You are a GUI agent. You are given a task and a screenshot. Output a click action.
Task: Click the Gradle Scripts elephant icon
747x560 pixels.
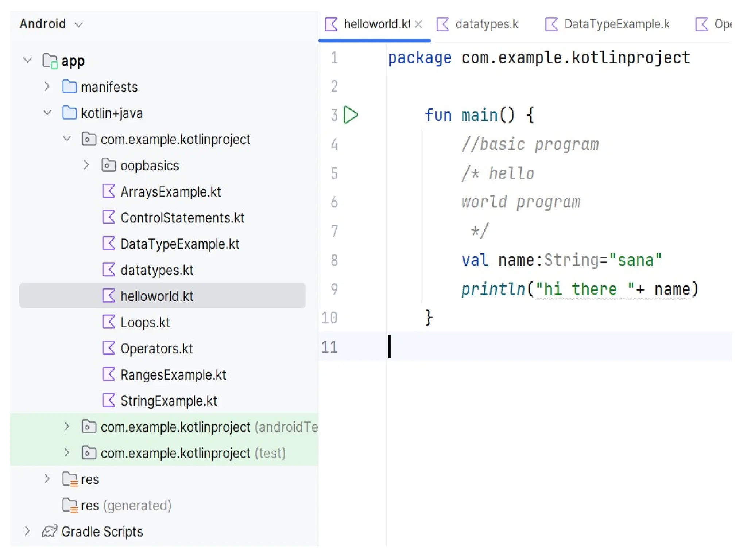click(50, 531)
